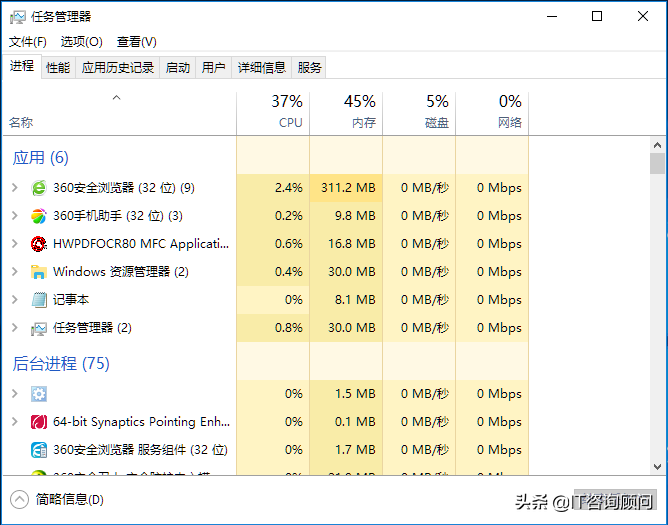This screenshot has width=668, height=525.
Task: Open the 选项(O) menu
Action: pyautogui.click(x=81, y=42)
